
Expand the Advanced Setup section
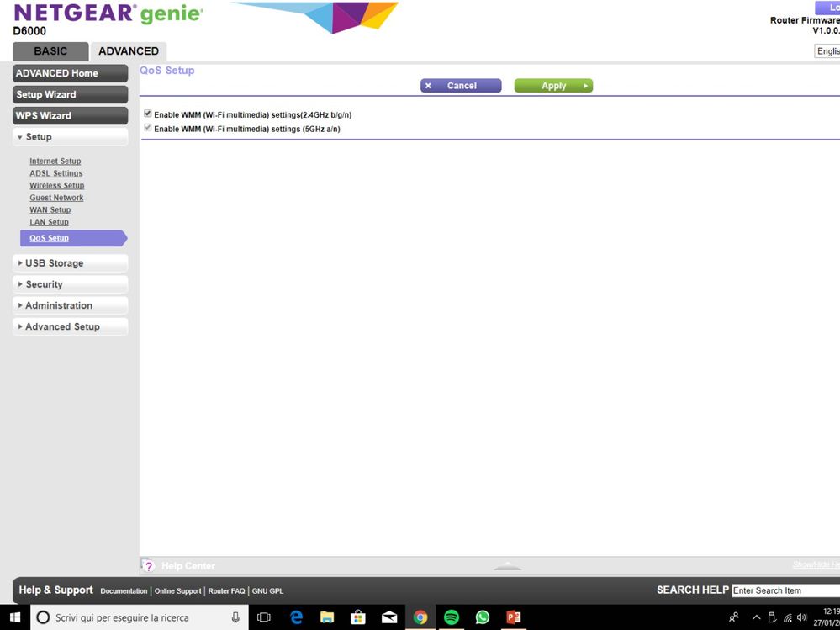70,326
